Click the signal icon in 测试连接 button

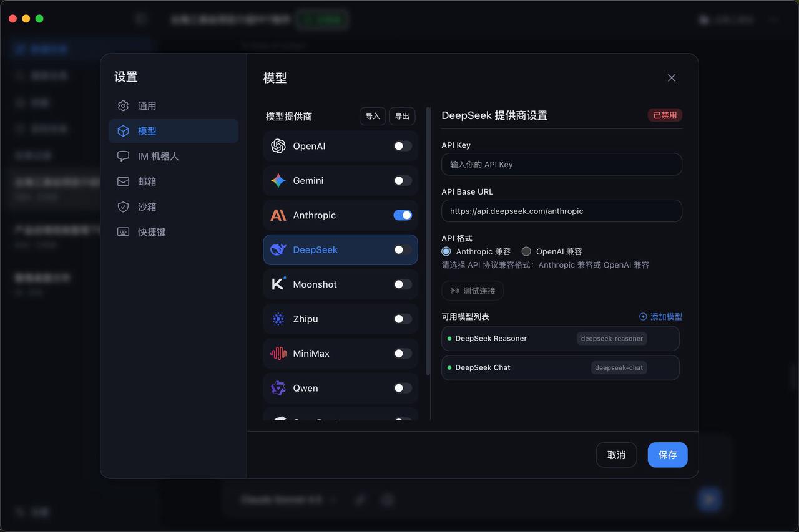(454, 291)
